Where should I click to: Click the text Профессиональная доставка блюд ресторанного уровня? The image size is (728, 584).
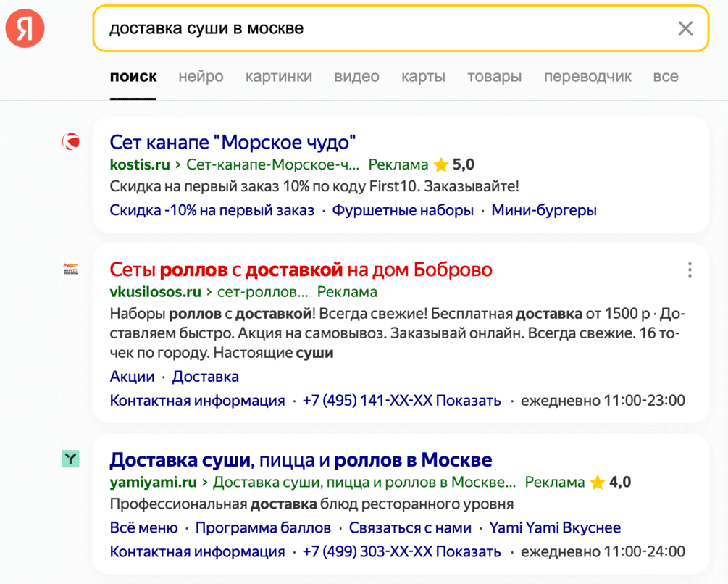pos(312,504)
